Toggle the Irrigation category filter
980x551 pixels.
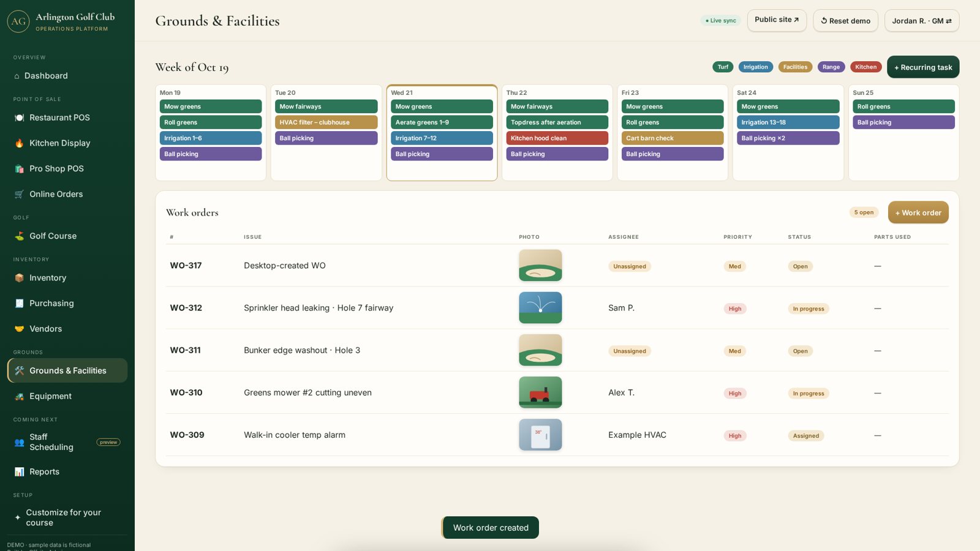[755, 67]
